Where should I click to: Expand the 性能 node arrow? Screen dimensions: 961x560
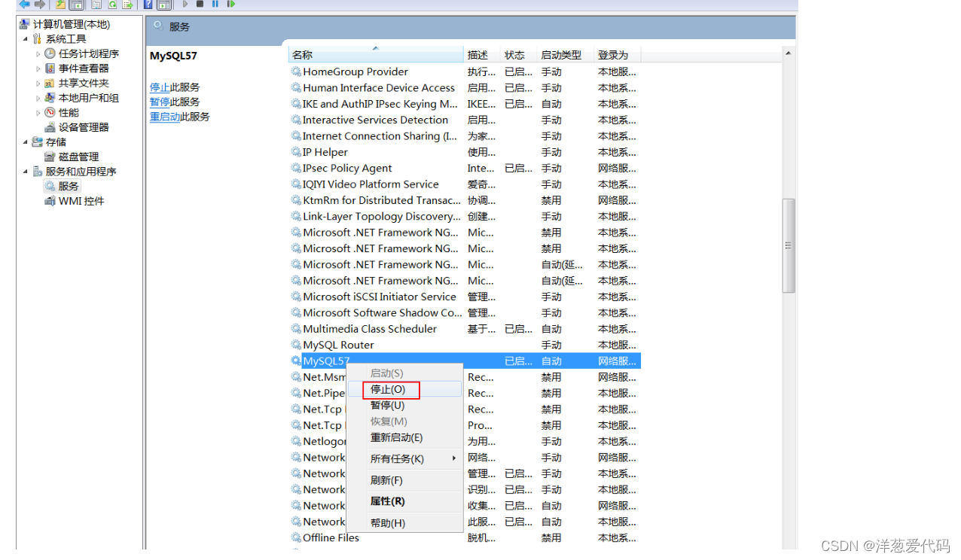coord(38,113)
